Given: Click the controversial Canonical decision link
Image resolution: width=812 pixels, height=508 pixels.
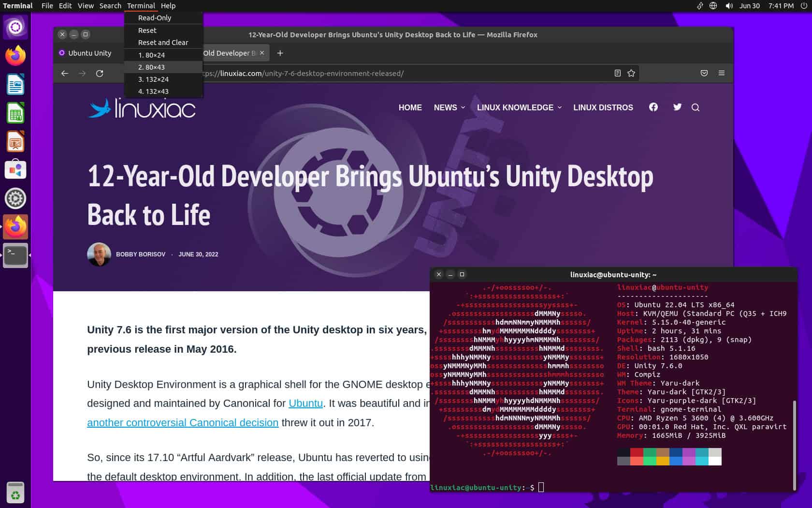Looking at the screenshot, I should click(x=183, y=422).
